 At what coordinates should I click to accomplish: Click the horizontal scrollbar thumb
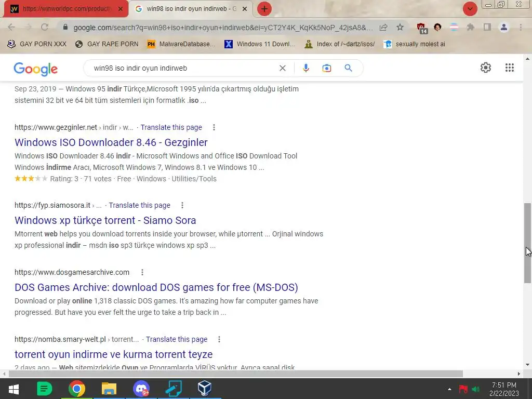236,374
